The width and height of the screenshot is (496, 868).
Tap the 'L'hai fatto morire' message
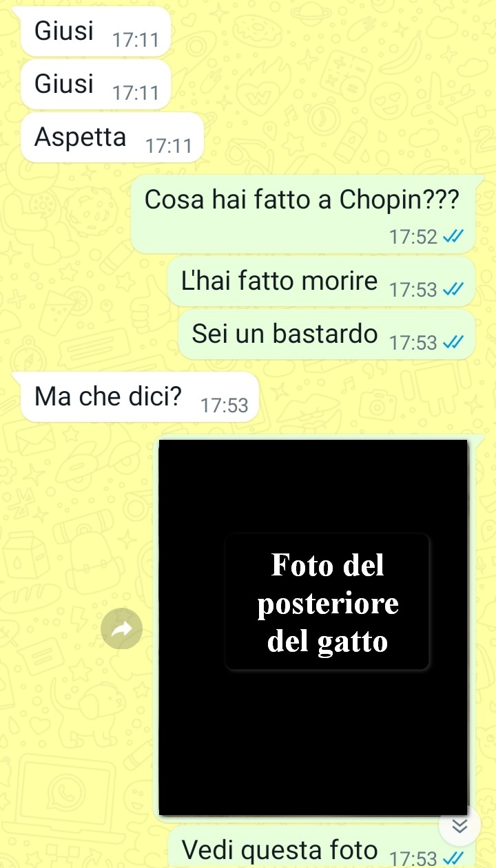[x=322, y=282]
